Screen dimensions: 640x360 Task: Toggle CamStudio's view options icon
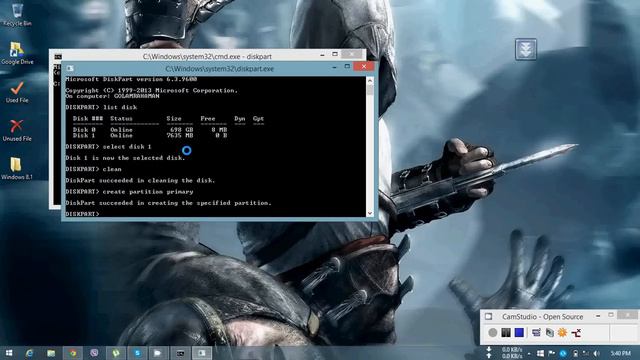[536, 333]
